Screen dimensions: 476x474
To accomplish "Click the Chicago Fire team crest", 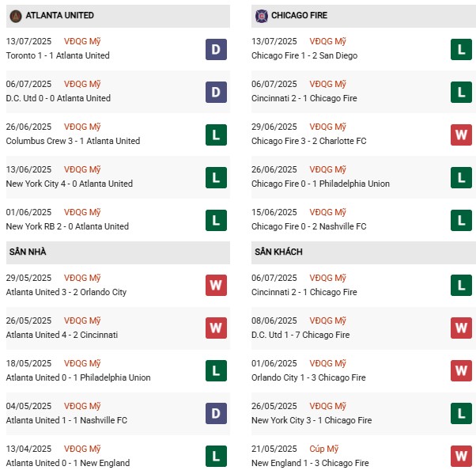I will [x=261, y=15].
